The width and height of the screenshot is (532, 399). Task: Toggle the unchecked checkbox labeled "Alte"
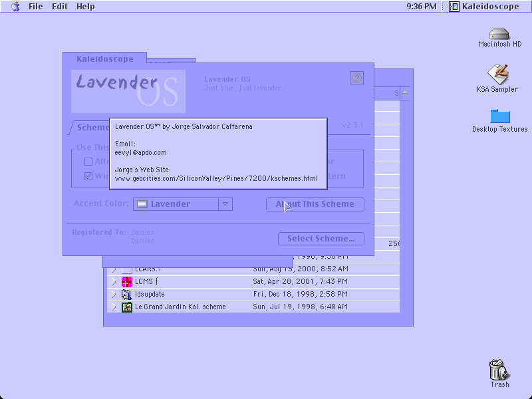tap(88, 162)
